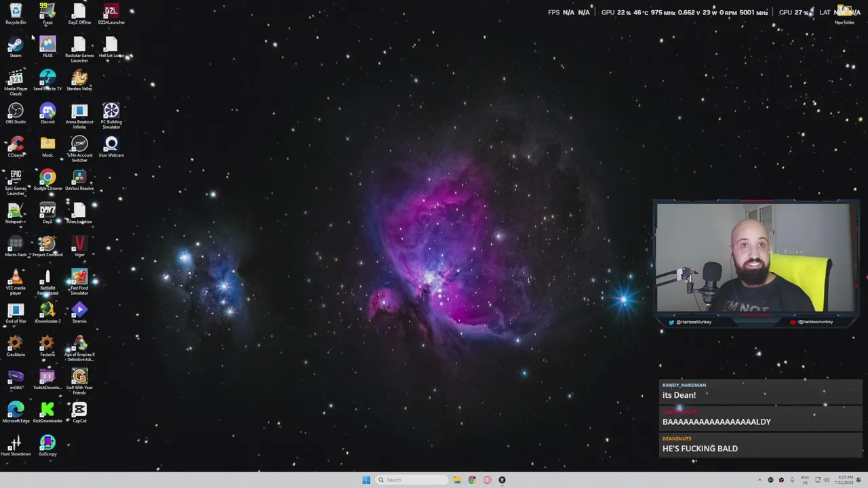Open JDownloader 2 shortcut
The image size is (868, 488).
pyautogui.click(x=47, y=312)
